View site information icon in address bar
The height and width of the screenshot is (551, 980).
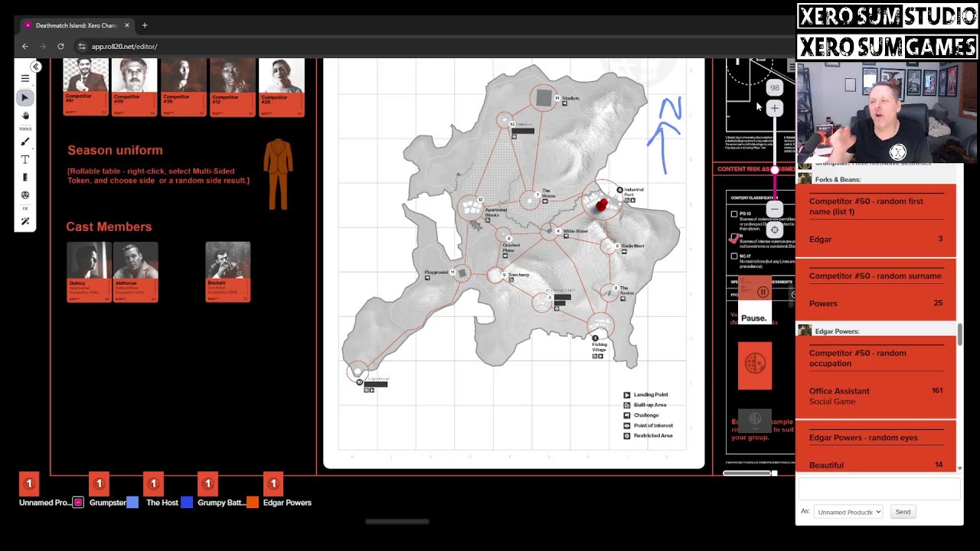[x=82, y=46]
